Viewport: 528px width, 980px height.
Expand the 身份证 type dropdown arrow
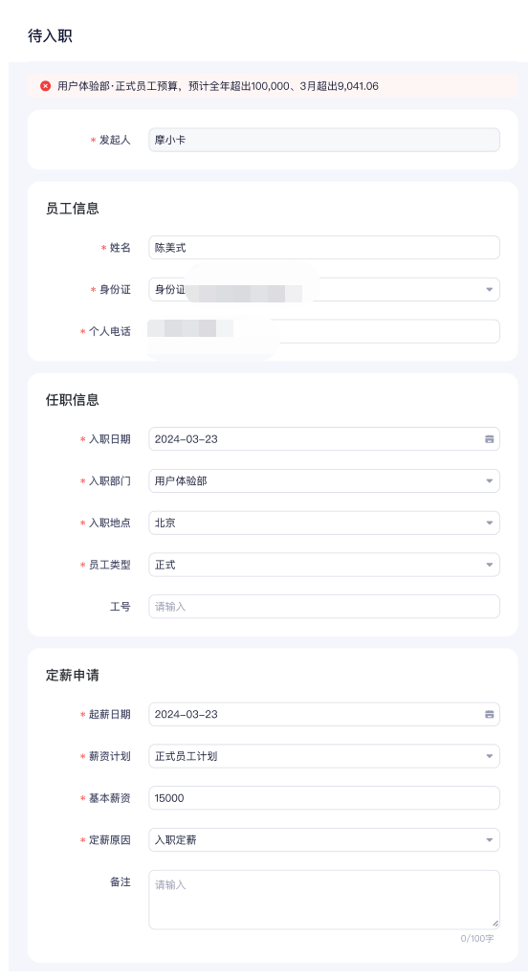[489, 289]
